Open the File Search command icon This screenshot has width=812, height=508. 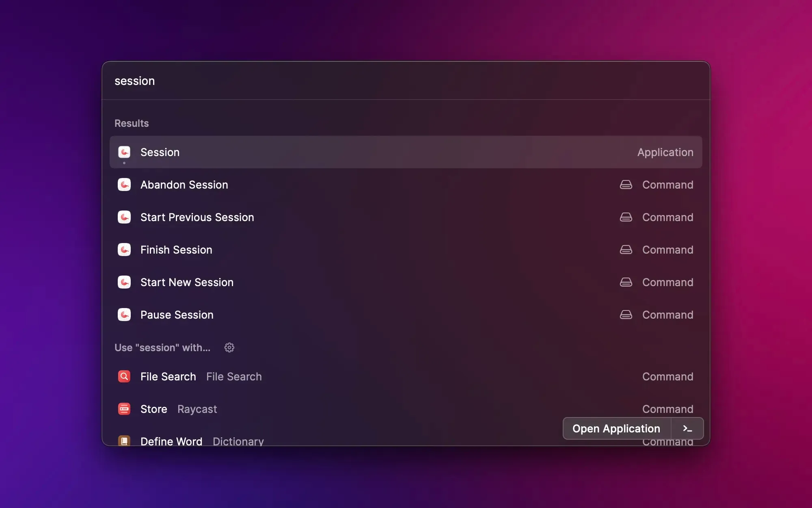[124, 376]
